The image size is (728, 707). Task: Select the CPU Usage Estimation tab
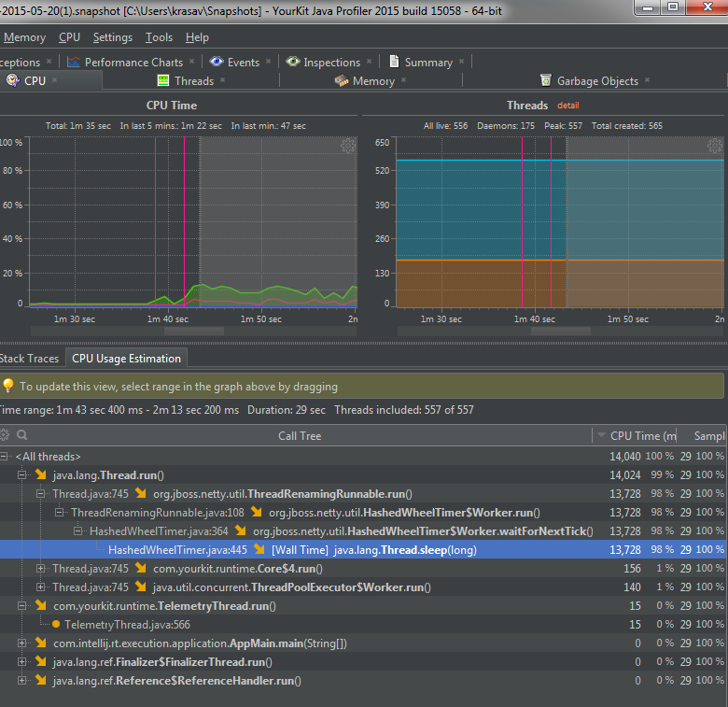(x=126, y=359)
